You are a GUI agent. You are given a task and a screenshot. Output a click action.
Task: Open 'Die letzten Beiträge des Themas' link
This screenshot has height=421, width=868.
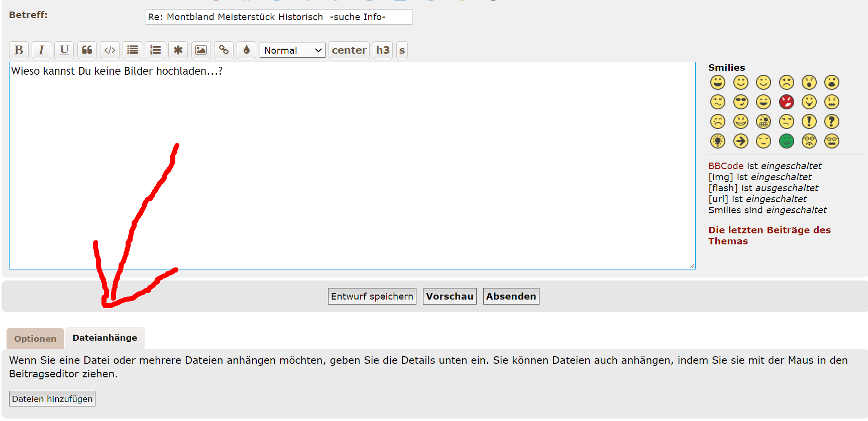pyautogui.click(x=770, y=235)
